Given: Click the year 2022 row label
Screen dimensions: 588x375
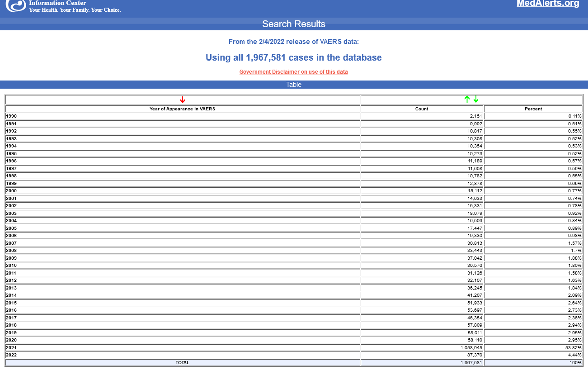Looking at the screenshot, I should [11, 355].
